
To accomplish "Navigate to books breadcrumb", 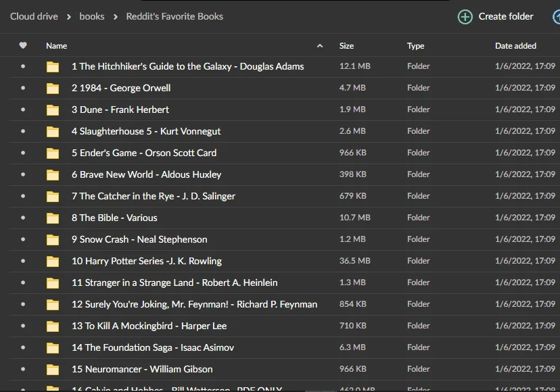I will 92,16.
